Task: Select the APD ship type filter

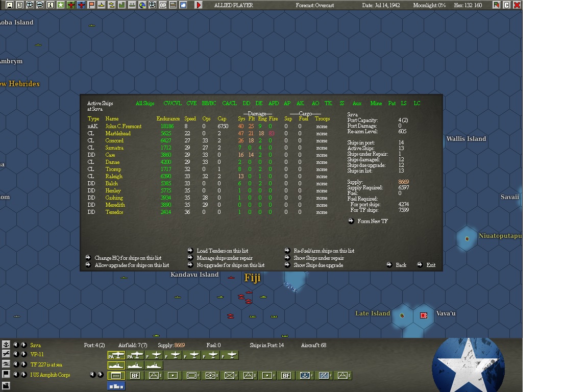Action: tap(274, 103)
